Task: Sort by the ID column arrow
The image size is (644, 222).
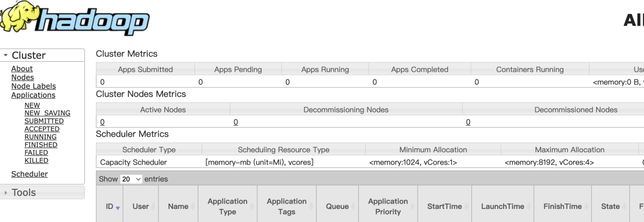Action: [x=118, y=207]
